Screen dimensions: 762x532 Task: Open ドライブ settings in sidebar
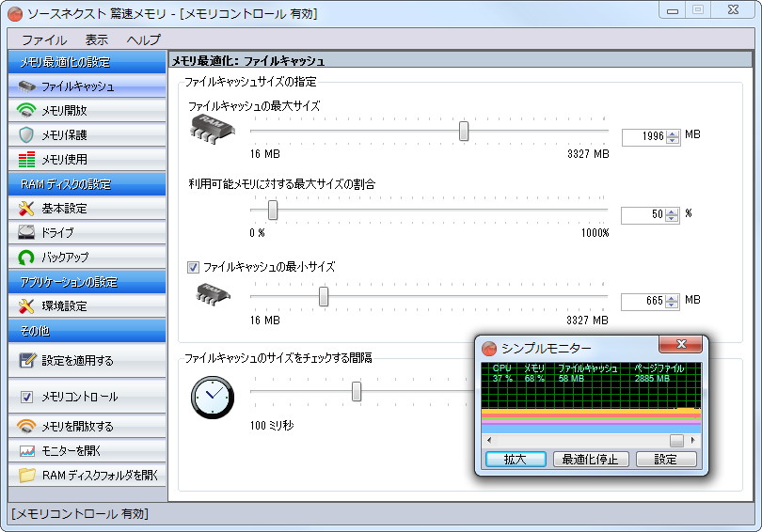tap(87, 232)
